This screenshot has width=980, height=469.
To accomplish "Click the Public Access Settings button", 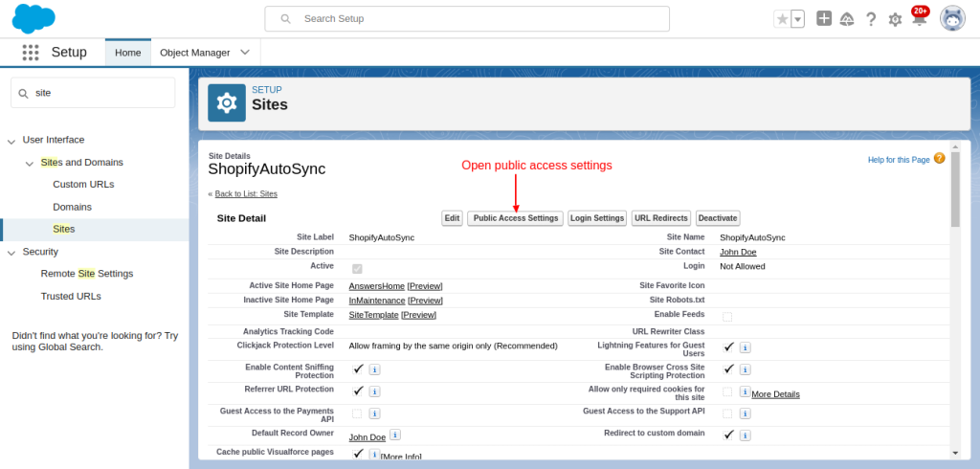I will pos(516,218).
